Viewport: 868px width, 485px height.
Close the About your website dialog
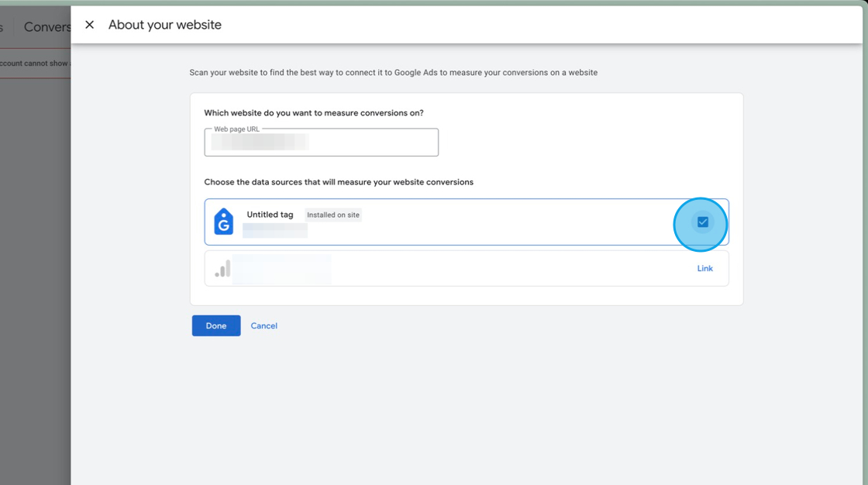tap(89, 24)
